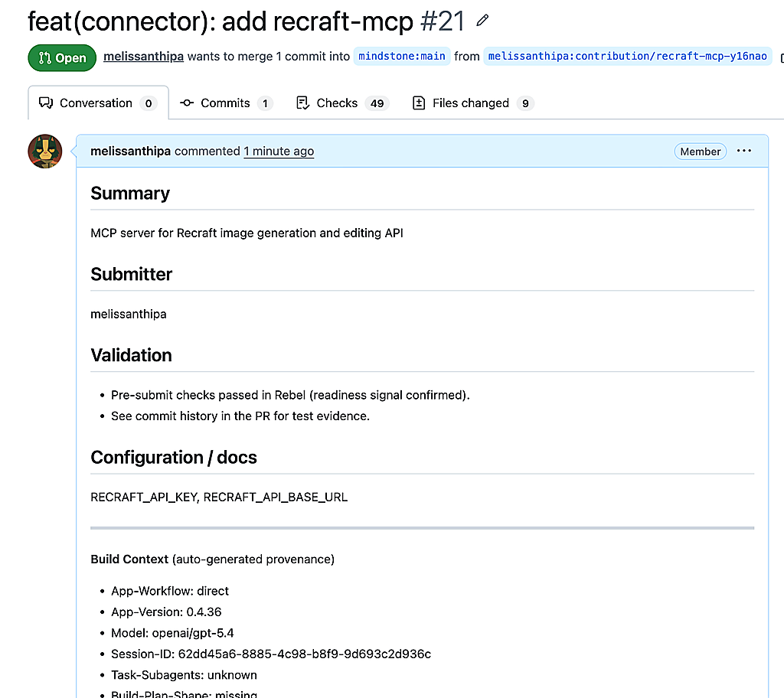The width and height of the screenshot is (784, 698).
Task: Click the 'Configuration / docs' heading
Action: coord(174,458)
